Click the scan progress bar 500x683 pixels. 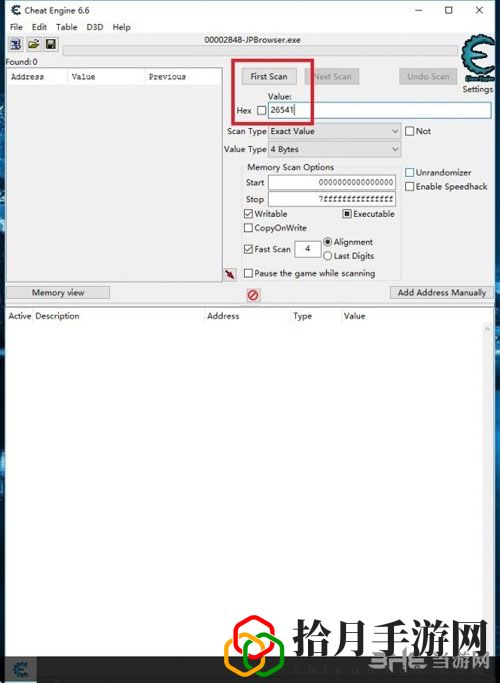pyautogui.click(x=260, y=51)
